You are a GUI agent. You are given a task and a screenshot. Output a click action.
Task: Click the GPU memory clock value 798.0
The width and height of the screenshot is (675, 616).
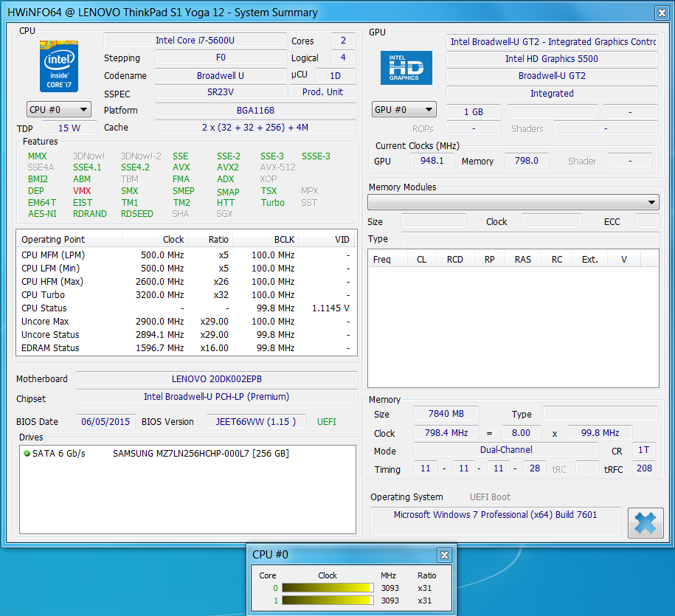(527, 161)
